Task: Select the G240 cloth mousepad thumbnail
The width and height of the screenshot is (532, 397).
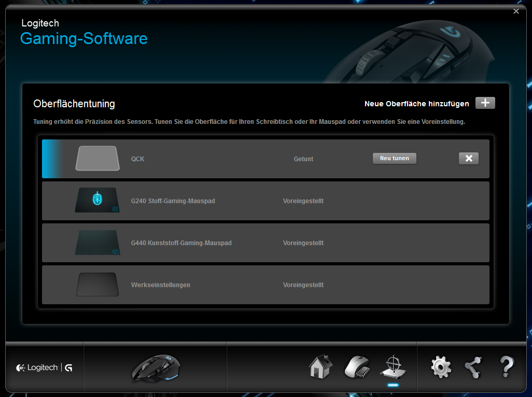Action: pyautogui.click(x=97, y=200)
